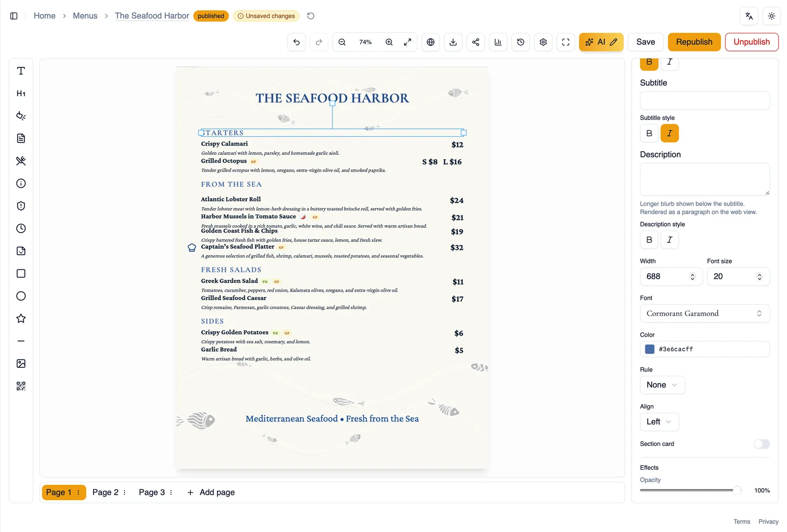The image size is (787, 532).
Task: Toggle italic for Description style
Action: pyautogui.click(x=669, y=240)
